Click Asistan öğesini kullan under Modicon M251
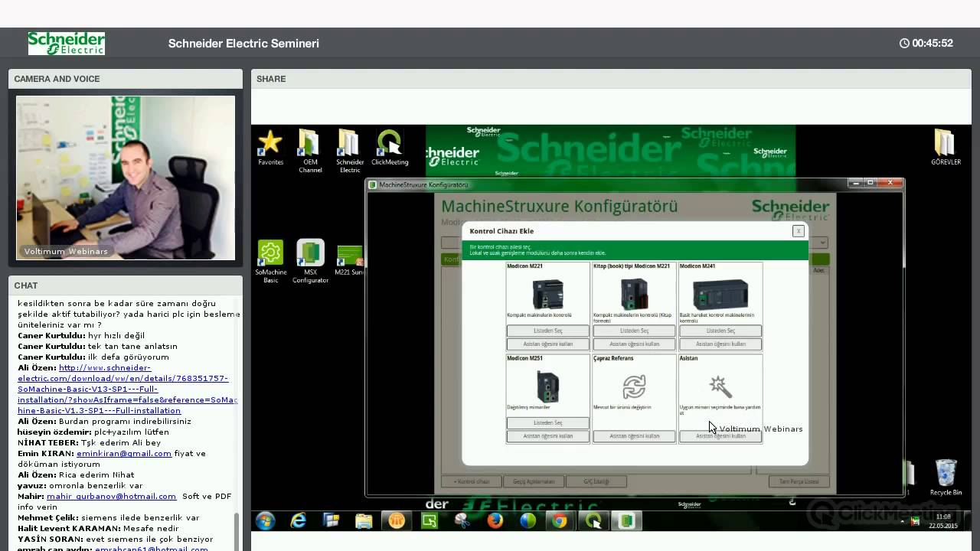Image resolution: width=980 pixels, height=551 pixels. coord(547,436)
